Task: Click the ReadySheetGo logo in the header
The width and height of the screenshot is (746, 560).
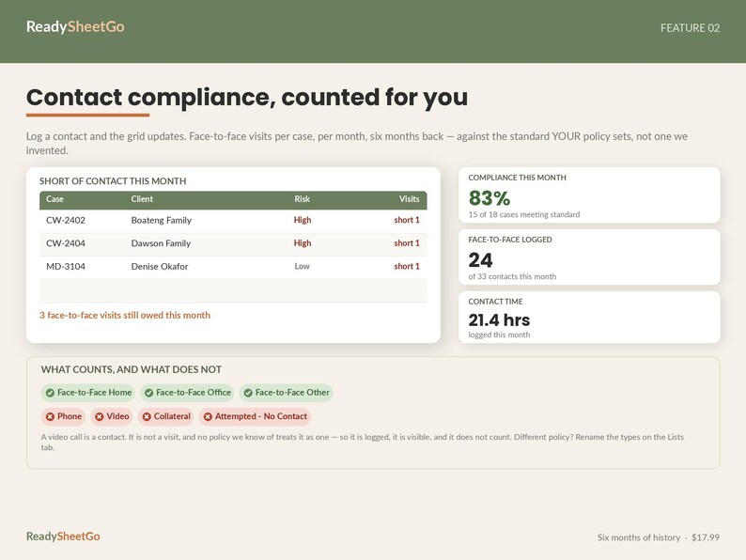Action: (x=75, y=26)
